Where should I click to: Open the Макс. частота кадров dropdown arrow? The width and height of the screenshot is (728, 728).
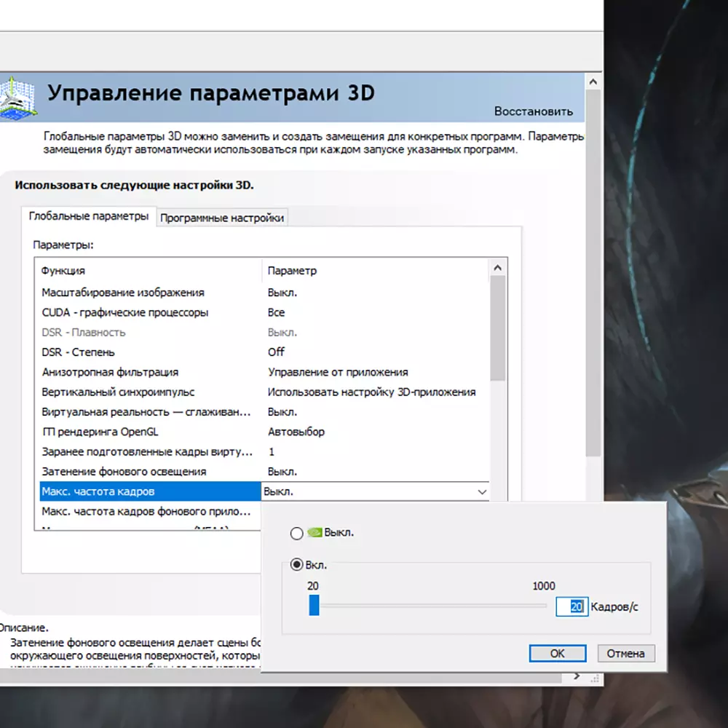point(482,491)
